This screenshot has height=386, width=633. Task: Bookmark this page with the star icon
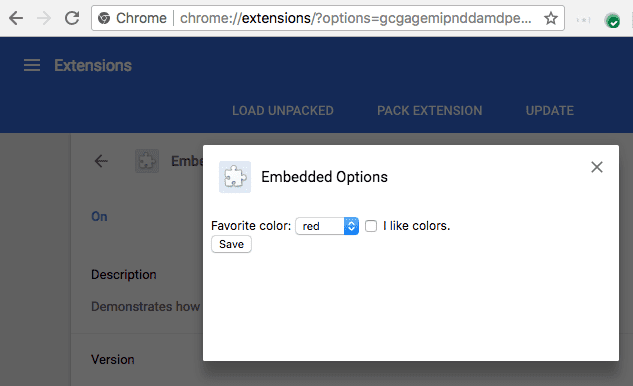[x=551, y=18]
